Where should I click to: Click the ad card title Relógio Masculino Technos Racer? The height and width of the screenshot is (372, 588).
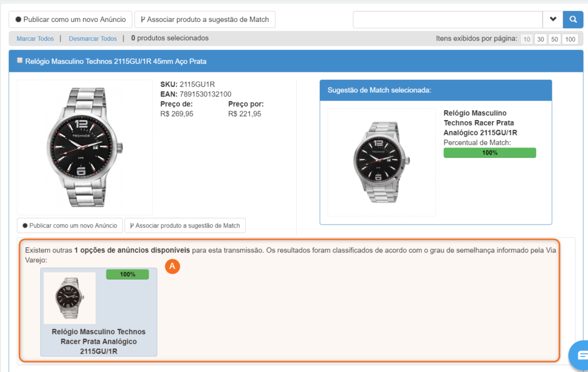coord(99,341)
